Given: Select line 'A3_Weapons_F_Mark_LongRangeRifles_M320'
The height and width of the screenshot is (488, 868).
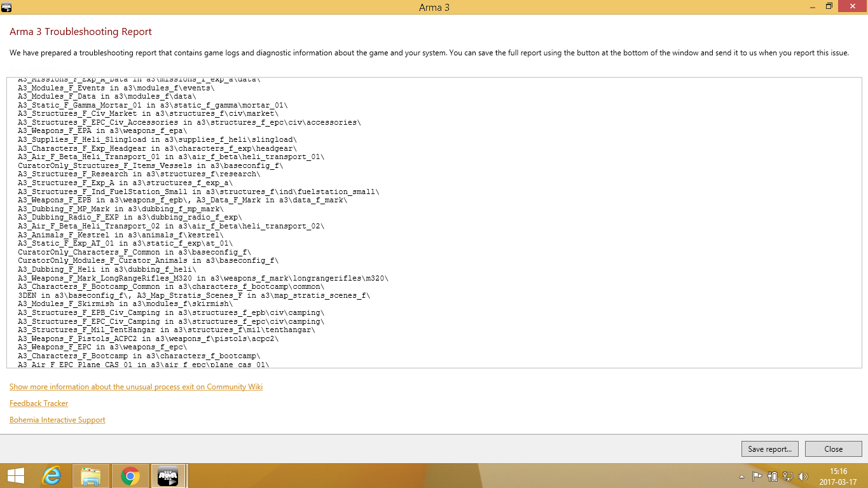Looking at the screenshot, I should 203,278.
